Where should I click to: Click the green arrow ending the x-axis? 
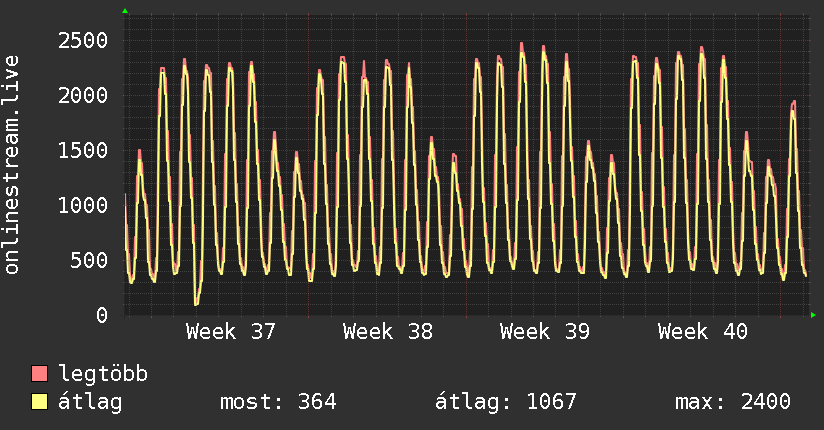coord(813,315)
